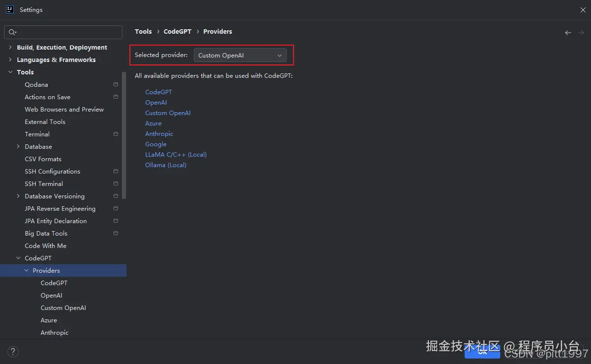The height and width of the screenshot is (364, 591).
Task: Open the CodeGPT provider link
Action: 159,92
